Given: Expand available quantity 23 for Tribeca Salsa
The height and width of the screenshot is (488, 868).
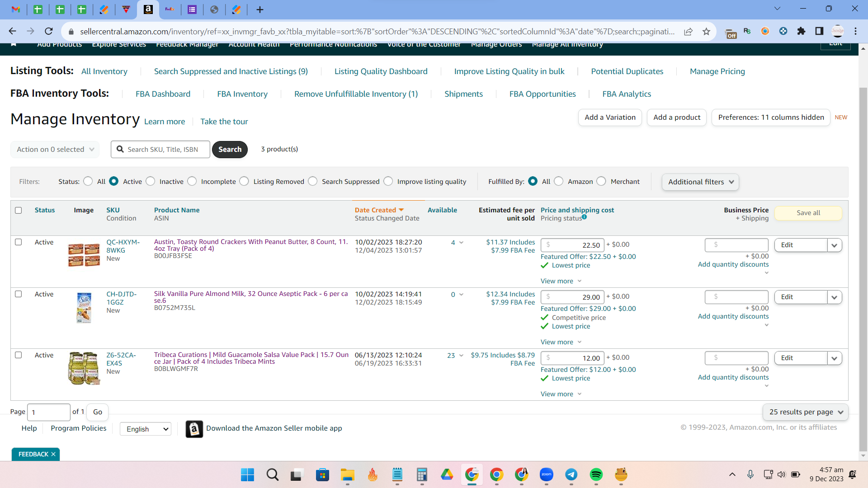Looking at the screenshot, I should [461, 356].
